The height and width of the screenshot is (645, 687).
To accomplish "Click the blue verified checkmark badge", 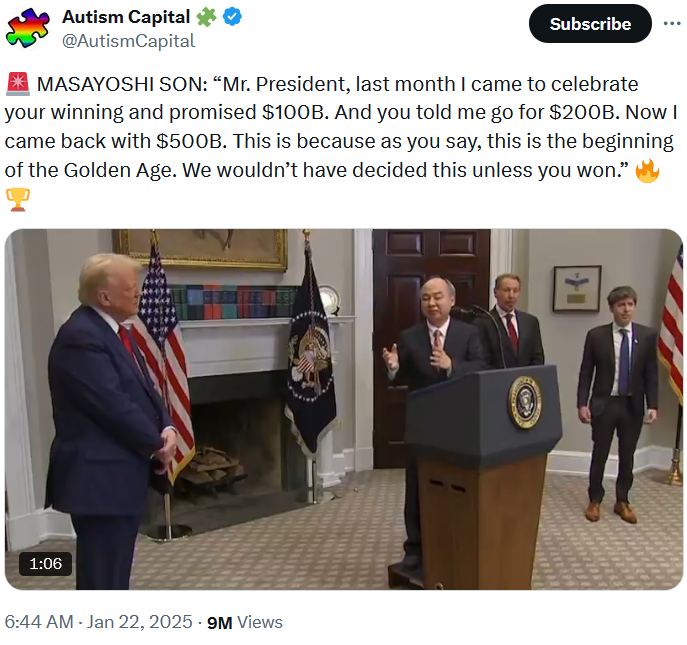I will pos(232,17).
